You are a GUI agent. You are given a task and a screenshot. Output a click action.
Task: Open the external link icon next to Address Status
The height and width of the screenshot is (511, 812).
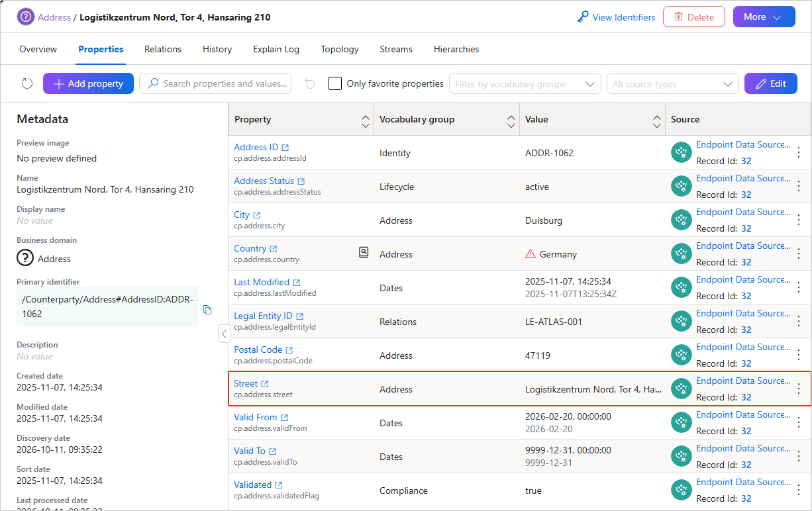[x=301, y=181]
